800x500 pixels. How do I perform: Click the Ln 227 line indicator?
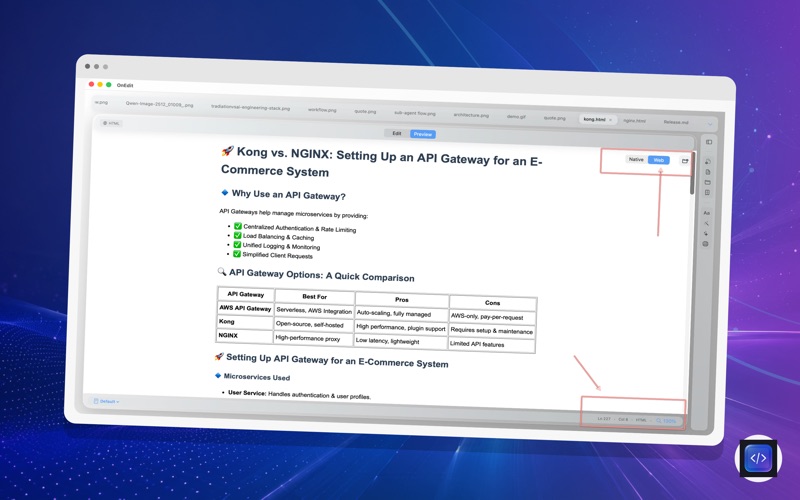(604, 419)
